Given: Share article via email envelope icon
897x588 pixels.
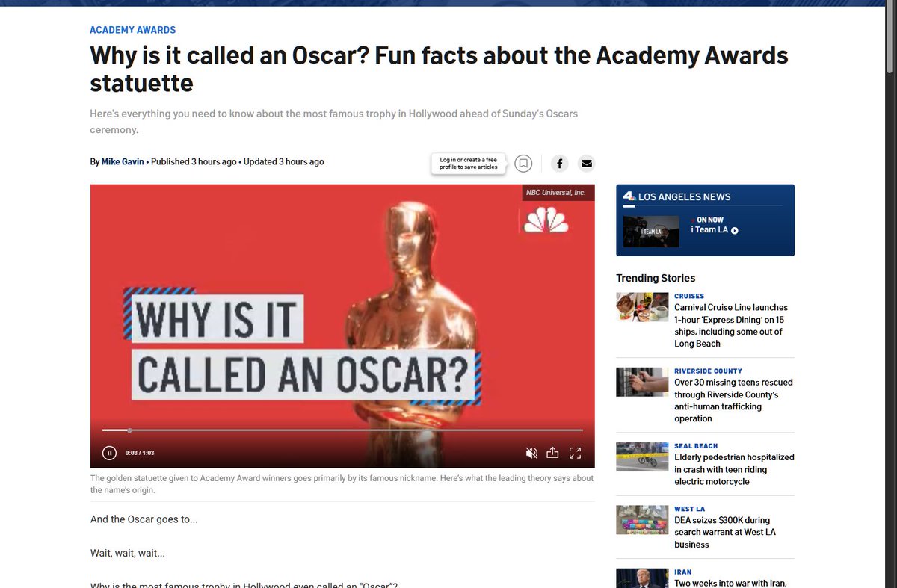Looking at the screenshot, I should (x=586, y=163).
